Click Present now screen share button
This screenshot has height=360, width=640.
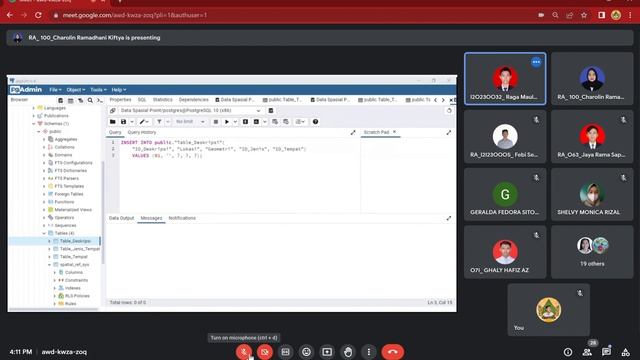pyautogui.click(x=327, y=352)
